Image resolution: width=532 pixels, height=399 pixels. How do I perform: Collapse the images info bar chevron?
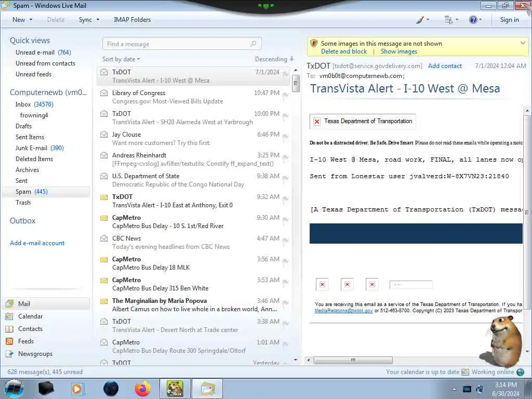(x=523, y=43)
